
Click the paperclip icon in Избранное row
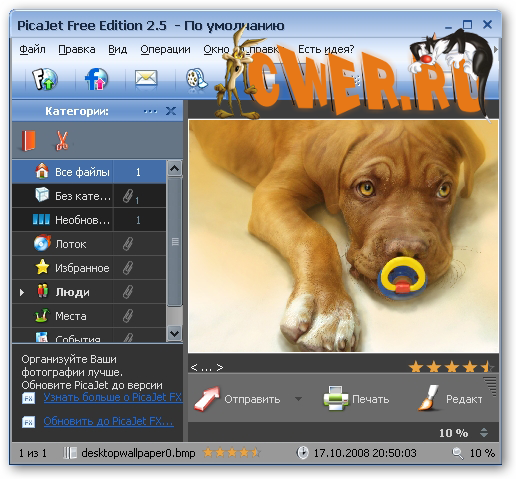pos(128,268)
